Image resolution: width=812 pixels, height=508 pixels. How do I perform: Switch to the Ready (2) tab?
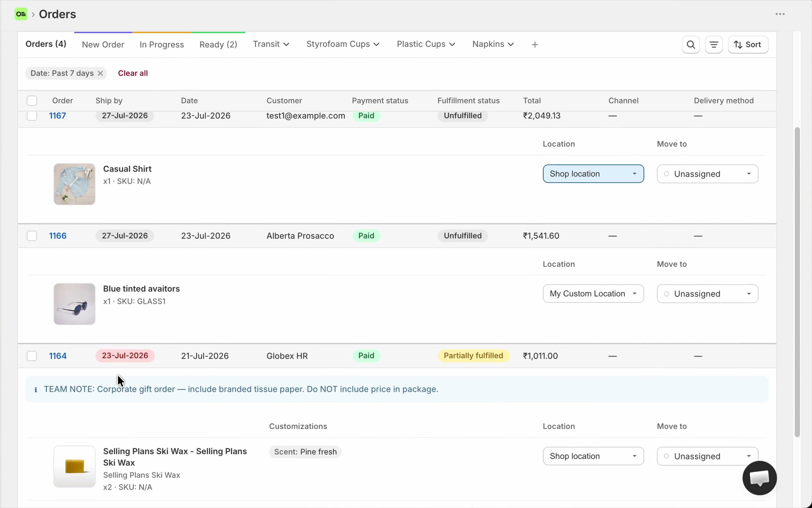tap(219, 45)
